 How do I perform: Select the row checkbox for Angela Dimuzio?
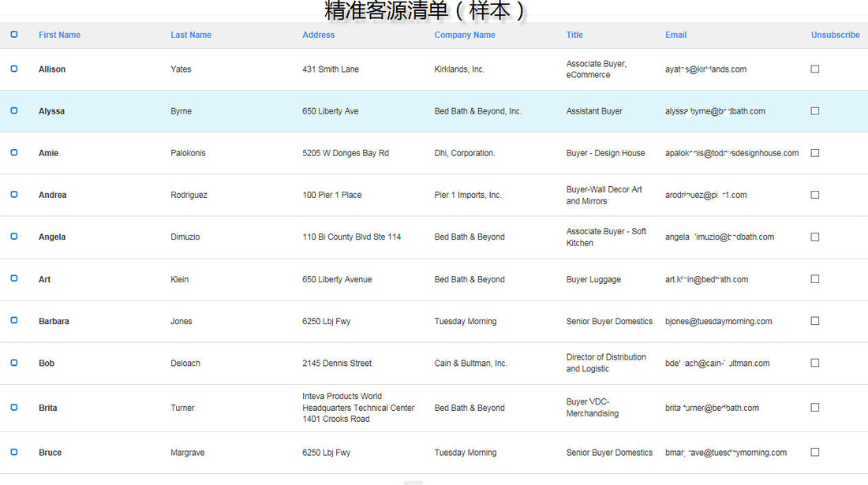14,237
